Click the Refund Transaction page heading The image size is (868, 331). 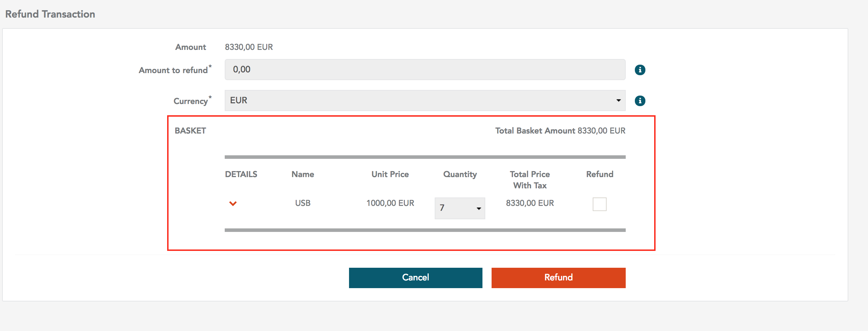click(x=50, y=14)
